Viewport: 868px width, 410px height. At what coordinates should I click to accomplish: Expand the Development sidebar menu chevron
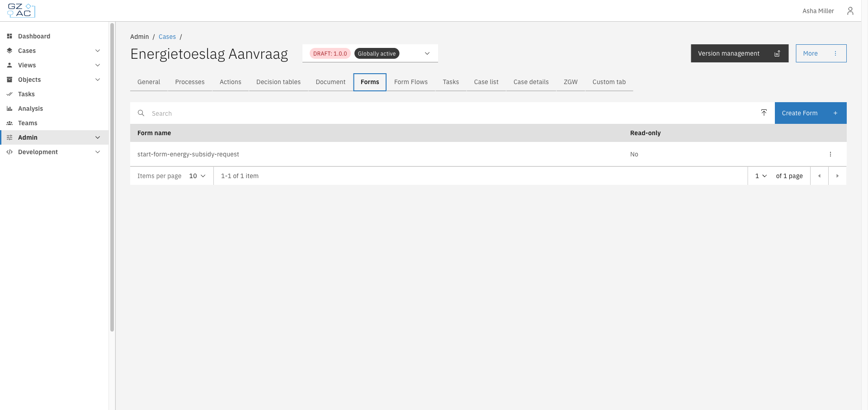[98, 152]
